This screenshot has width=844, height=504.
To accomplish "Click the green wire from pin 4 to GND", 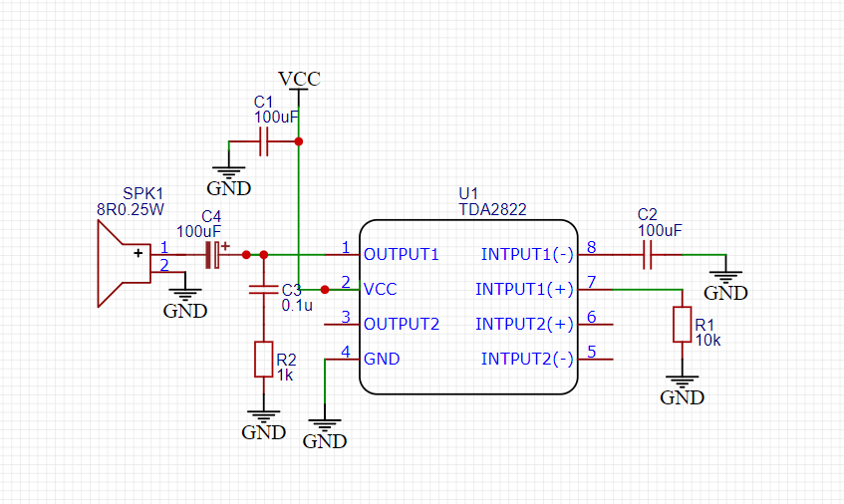I will 325,380.
